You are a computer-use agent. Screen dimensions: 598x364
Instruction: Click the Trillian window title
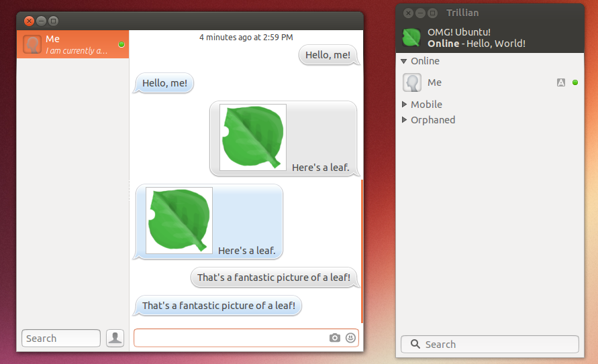coord(462,13)
